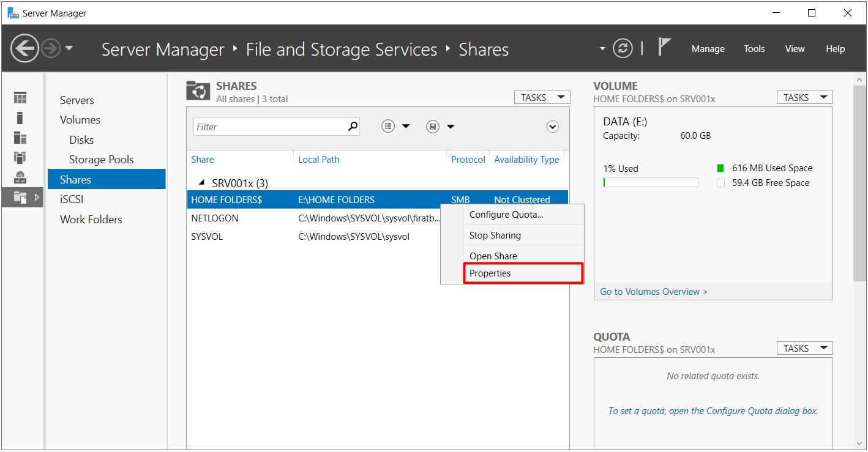The image size is (868, 452).
Task: Sort by the Share column header
Action: coord(203,160)
